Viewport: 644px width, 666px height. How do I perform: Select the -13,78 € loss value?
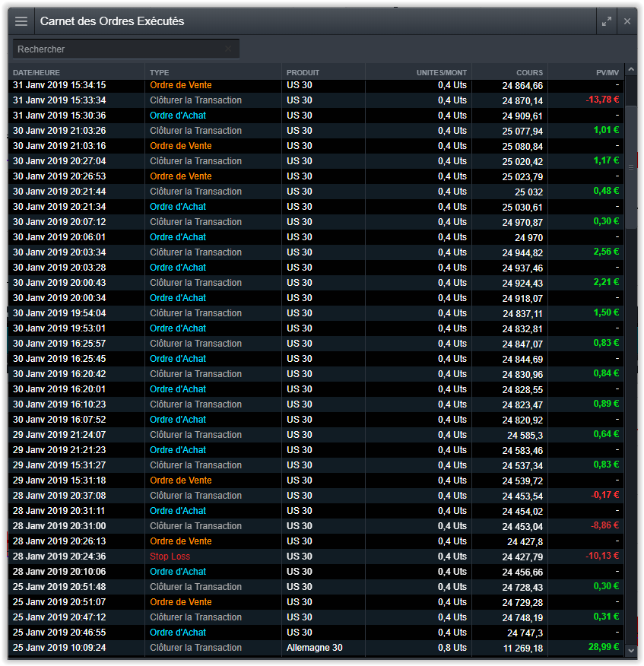[x=602, y=100]
